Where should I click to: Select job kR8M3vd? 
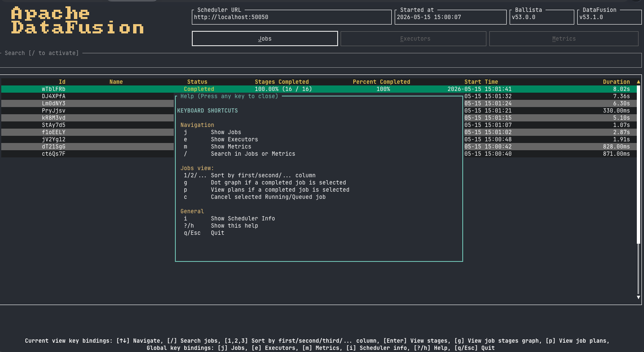(54, 118)
